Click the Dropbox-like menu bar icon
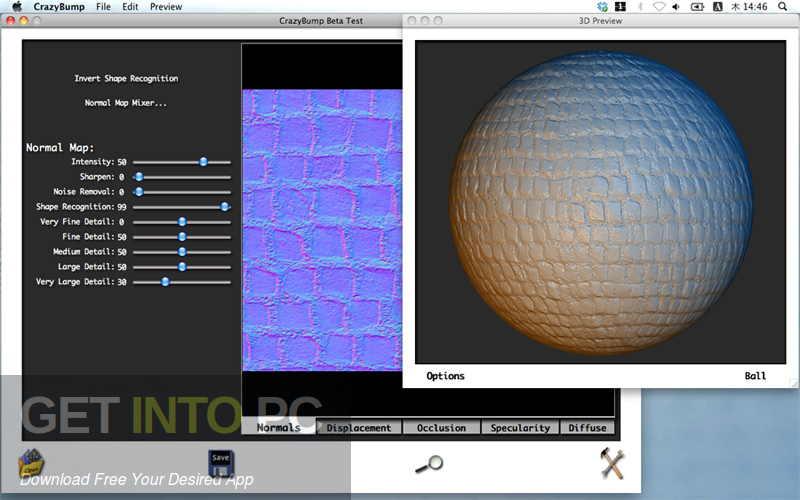This screenshot has width=800, height=500. click(x=603, y=7)
